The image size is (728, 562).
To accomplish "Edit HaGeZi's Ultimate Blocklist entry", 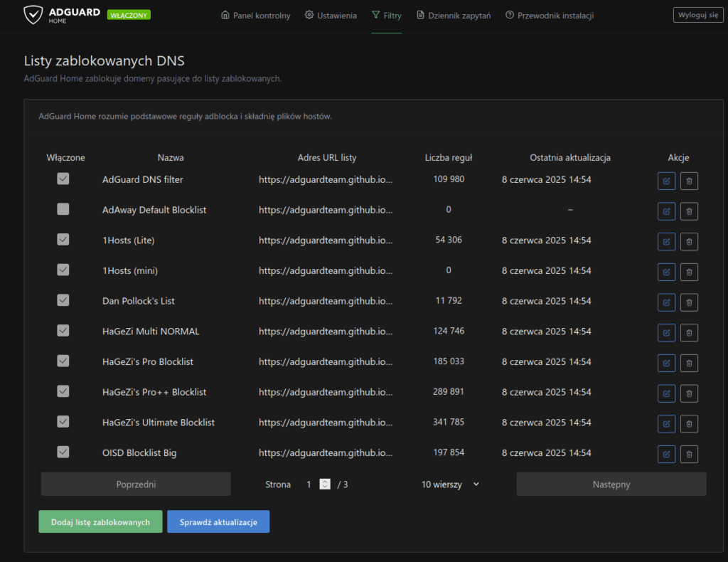I will [666, 423].
